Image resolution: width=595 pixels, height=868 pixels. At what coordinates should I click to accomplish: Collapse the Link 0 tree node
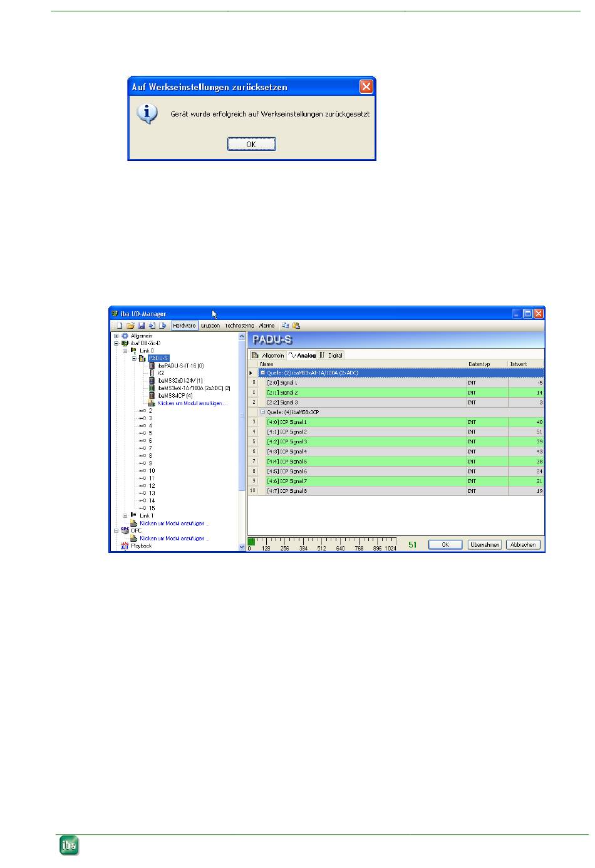click(125, 351)
